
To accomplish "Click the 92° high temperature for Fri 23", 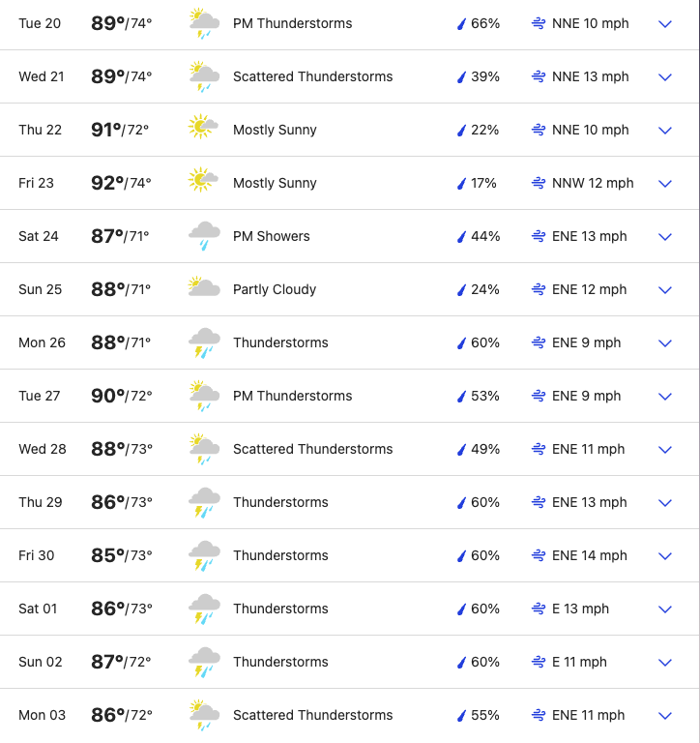I will click(106, 183).
